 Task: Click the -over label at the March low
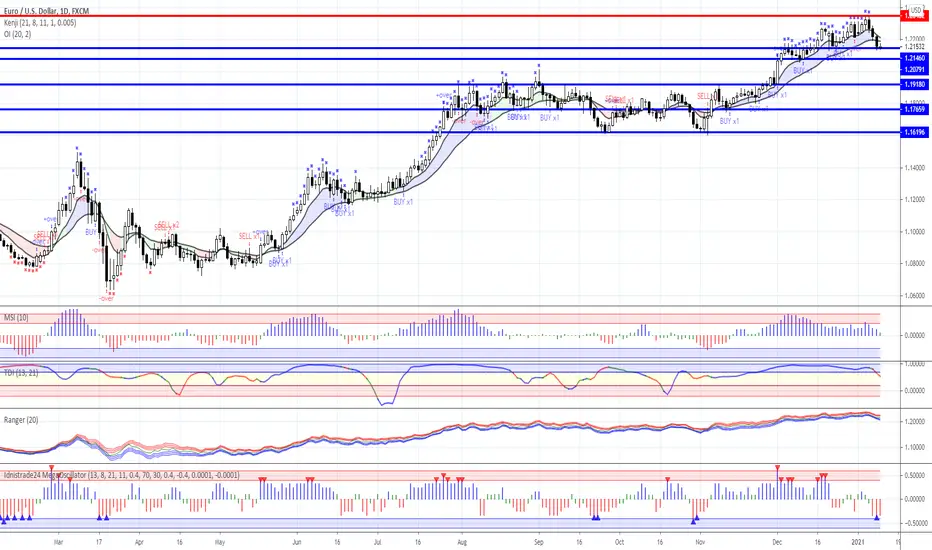pos(107,298)
